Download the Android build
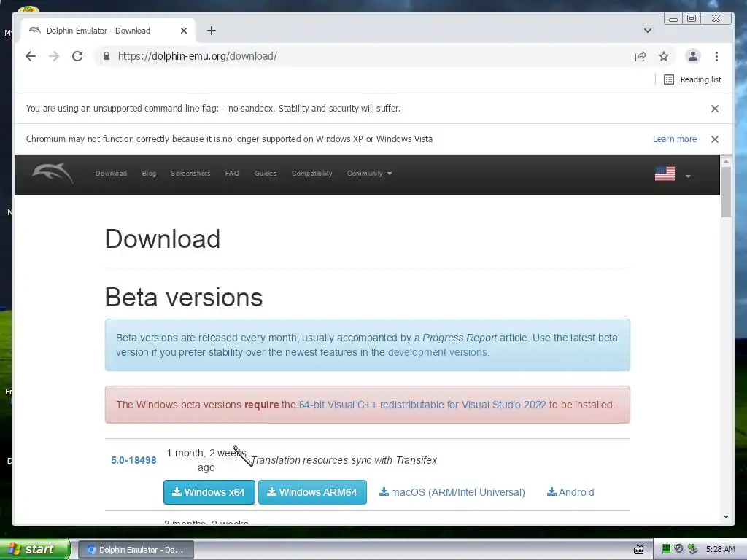The height and width of the screenshot is (560, 747). 570,492
